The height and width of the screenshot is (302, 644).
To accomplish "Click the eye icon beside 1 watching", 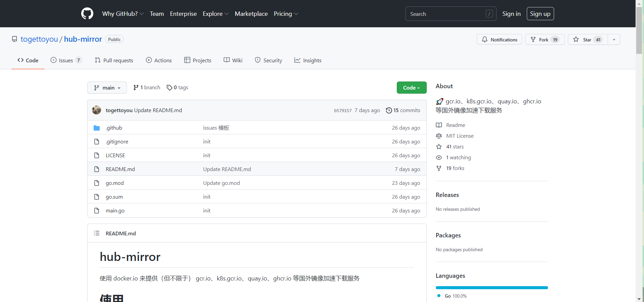I will pos(439,158).
